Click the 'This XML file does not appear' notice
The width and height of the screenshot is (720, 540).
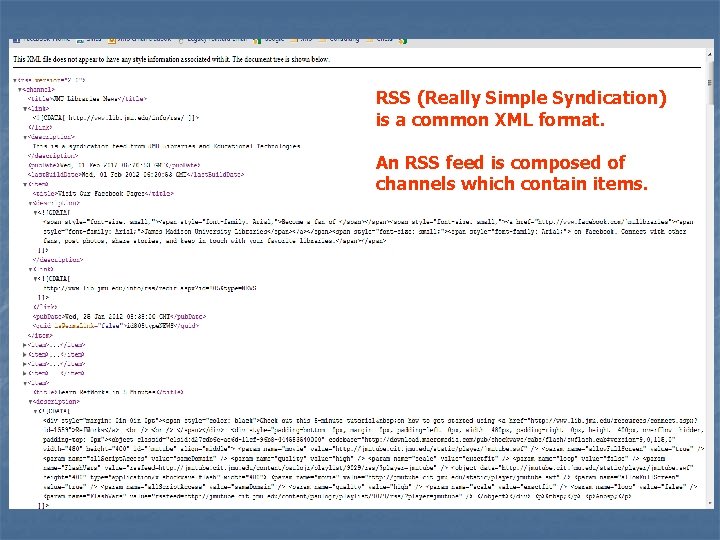[x=171, y=59]
